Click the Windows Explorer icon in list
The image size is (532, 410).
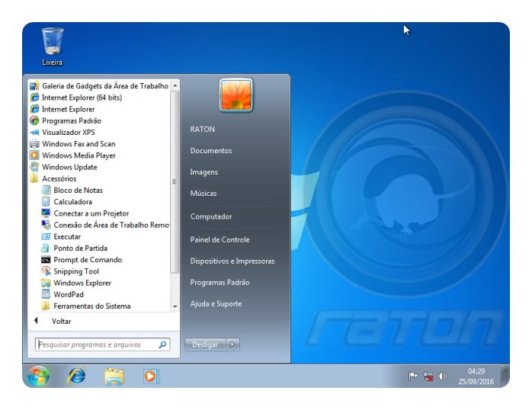tap(46, 283)
